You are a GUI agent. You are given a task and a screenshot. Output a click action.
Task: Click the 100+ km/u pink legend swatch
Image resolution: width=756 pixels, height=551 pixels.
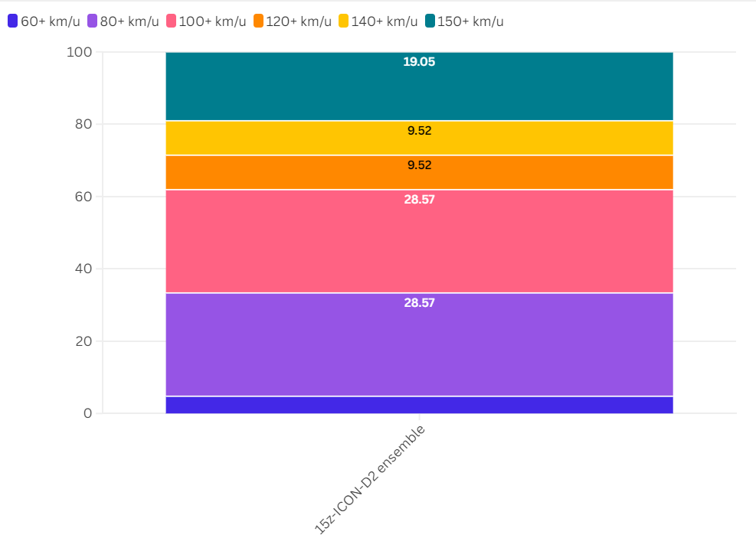(171, 21)
